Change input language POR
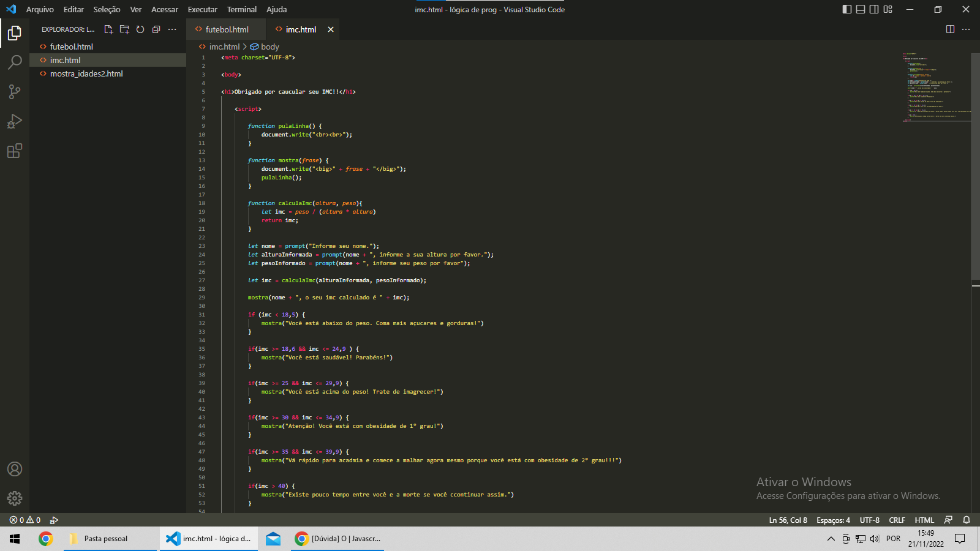 tap(894, 539)
